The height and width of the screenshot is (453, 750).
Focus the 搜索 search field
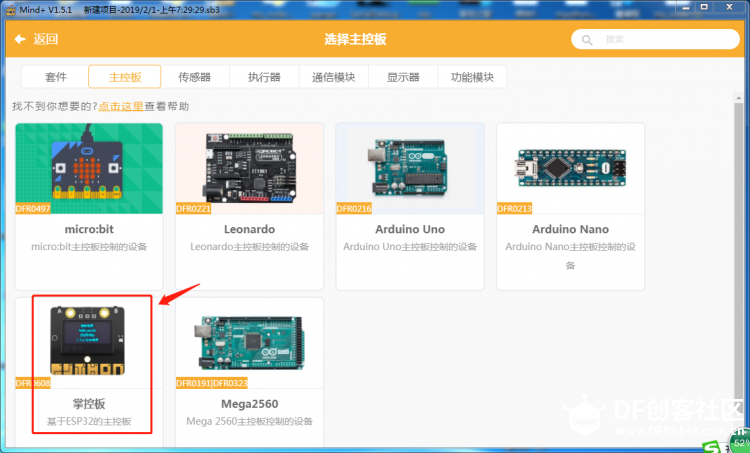click(x=655, y=39)
